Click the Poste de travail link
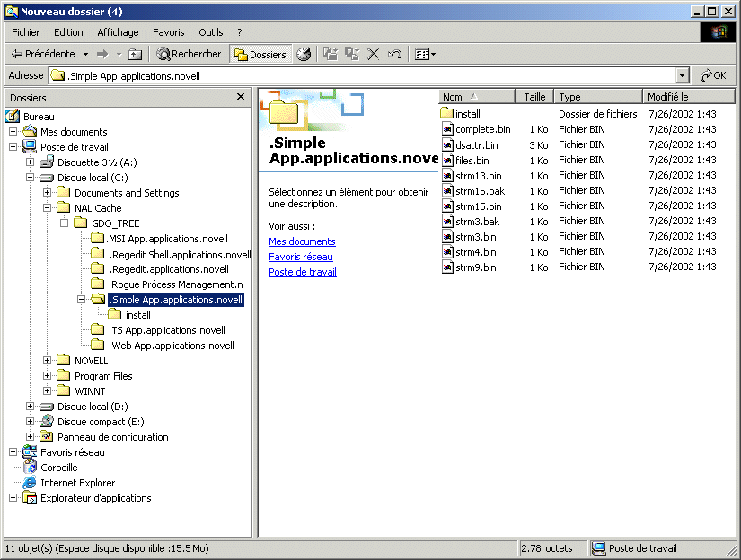The width and height of the screenshot is (741, 560). [303, 272]
